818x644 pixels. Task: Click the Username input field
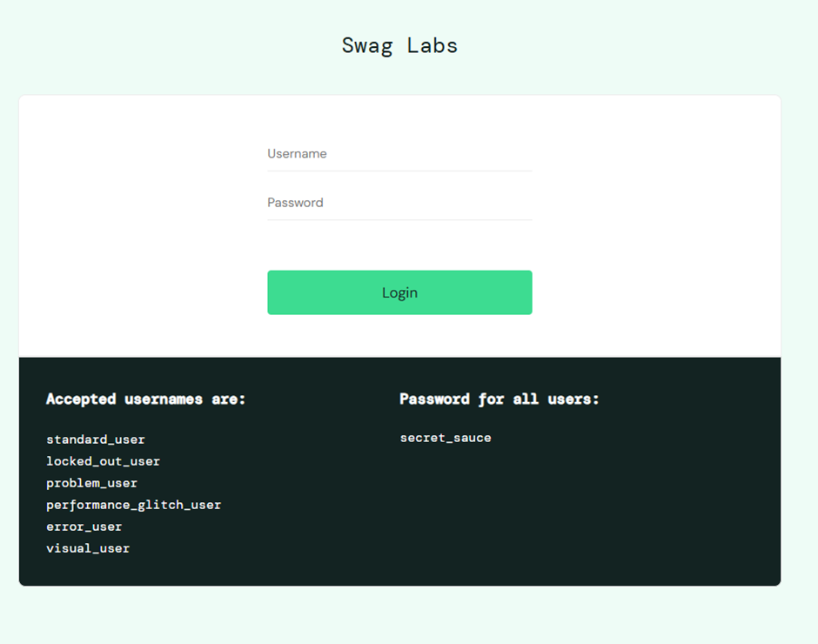(399, 154)
